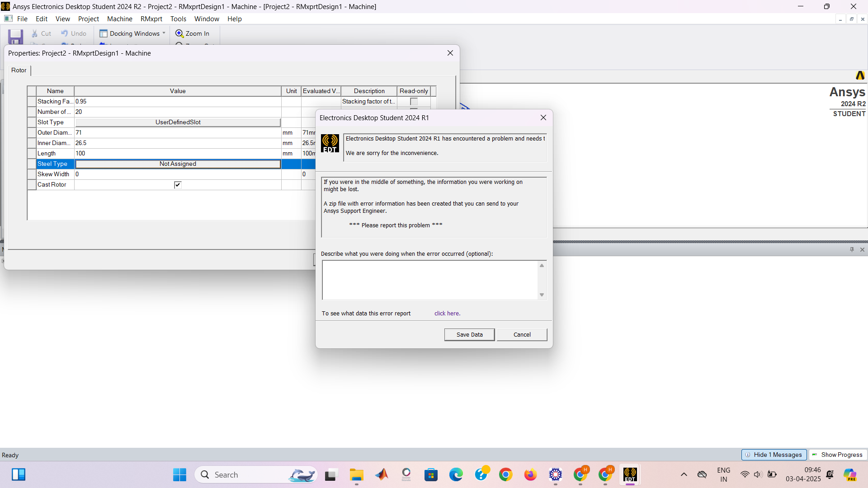The image size is (868, 488).
Task: Edit the Skew Width value 0
Action: pyautogui.click(x=178, y=174)
